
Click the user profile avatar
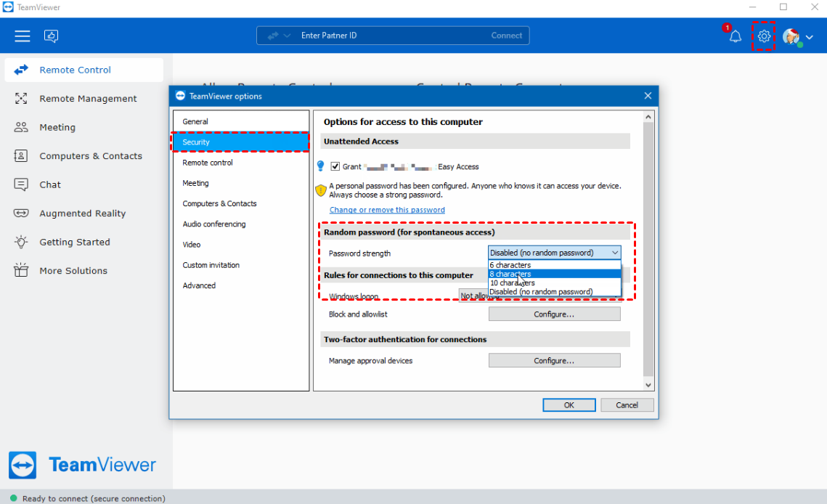791,36
